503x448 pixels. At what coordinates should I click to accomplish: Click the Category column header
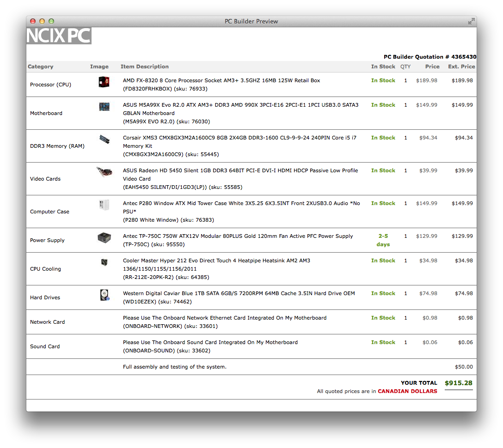(x=40, y=67)
